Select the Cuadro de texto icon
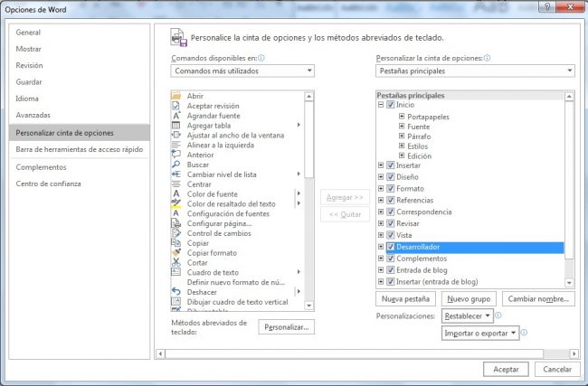This screenshot has height=386, width=588. pos(175,272)
